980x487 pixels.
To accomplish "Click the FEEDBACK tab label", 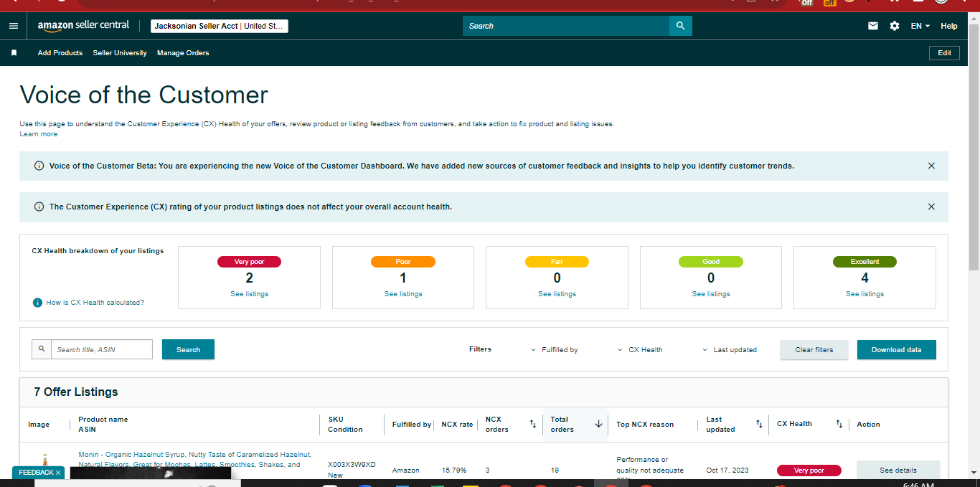I will [x=36, y=473].
